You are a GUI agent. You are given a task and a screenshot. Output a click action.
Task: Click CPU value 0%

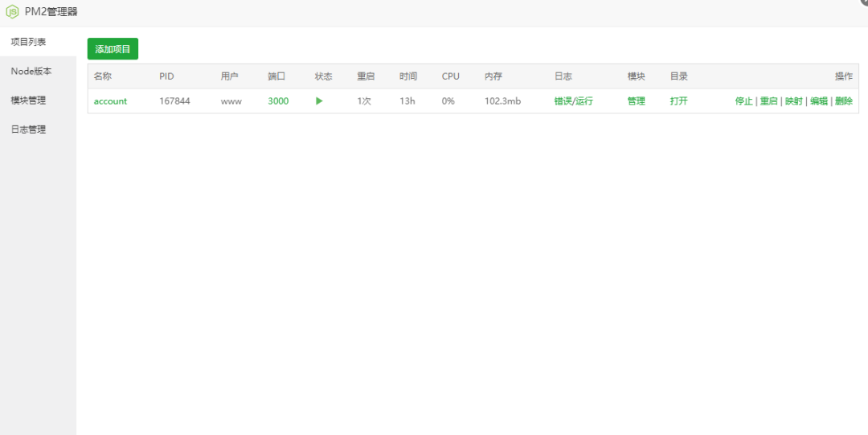tap(448, 101)
